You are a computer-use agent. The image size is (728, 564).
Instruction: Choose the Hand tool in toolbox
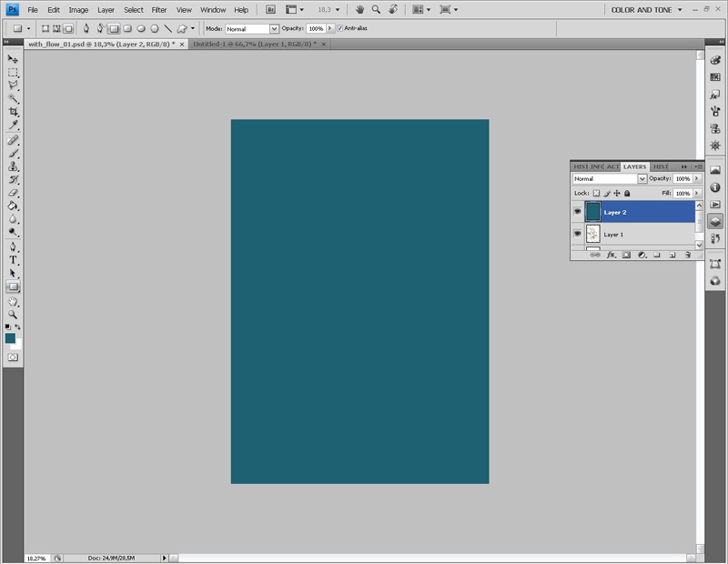tap(13, 300)
